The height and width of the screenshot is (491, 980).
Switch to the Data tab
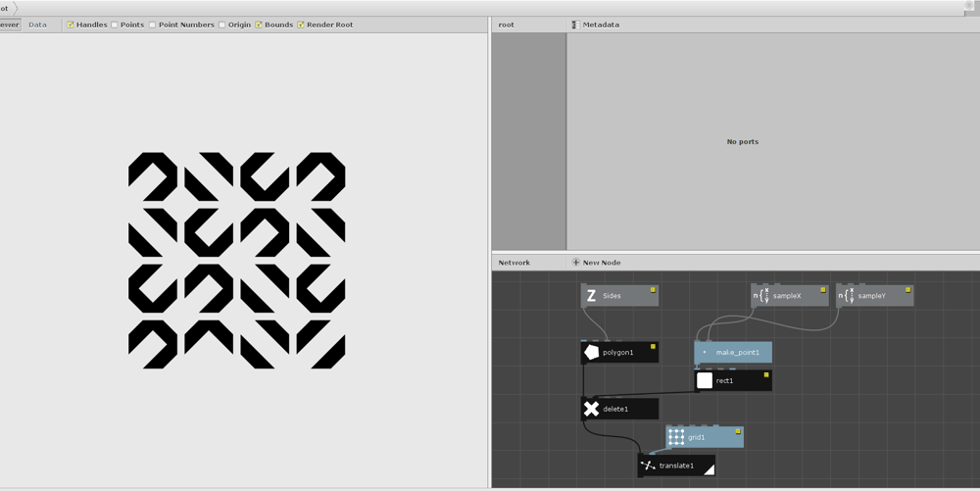coord(37,25)
